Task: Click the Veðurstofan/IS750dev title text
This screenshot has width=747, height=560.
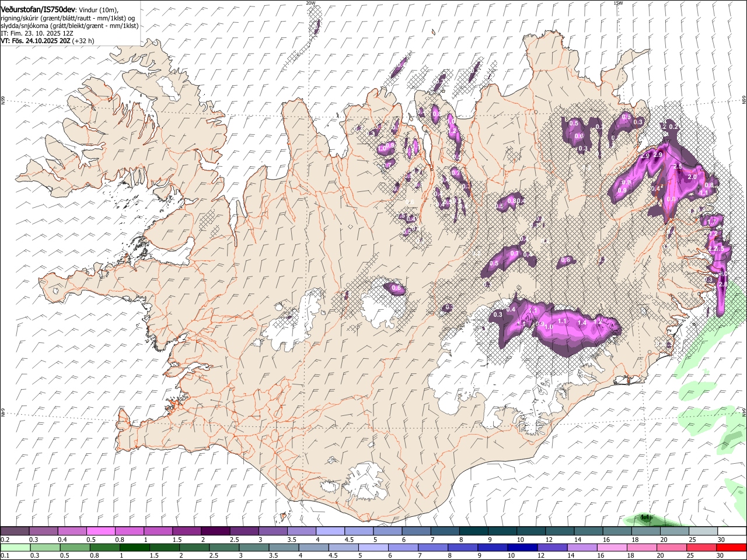Action: point(38,10)
